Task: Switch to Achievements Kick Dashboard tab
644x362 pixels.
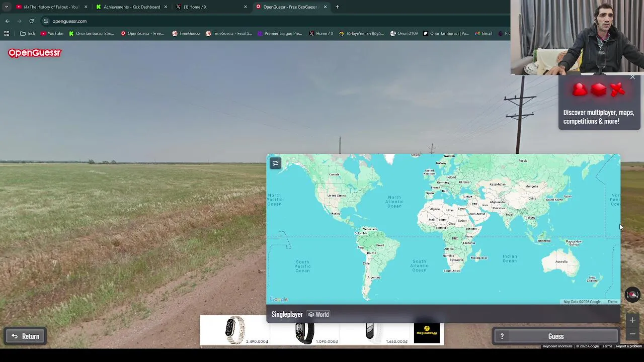Action: (132, 7)
